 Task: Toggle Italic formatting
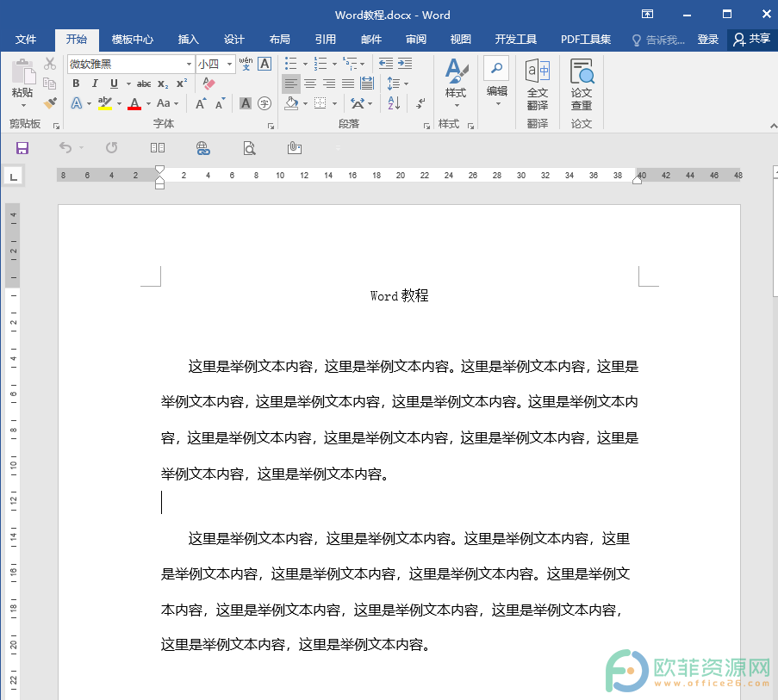95,84
